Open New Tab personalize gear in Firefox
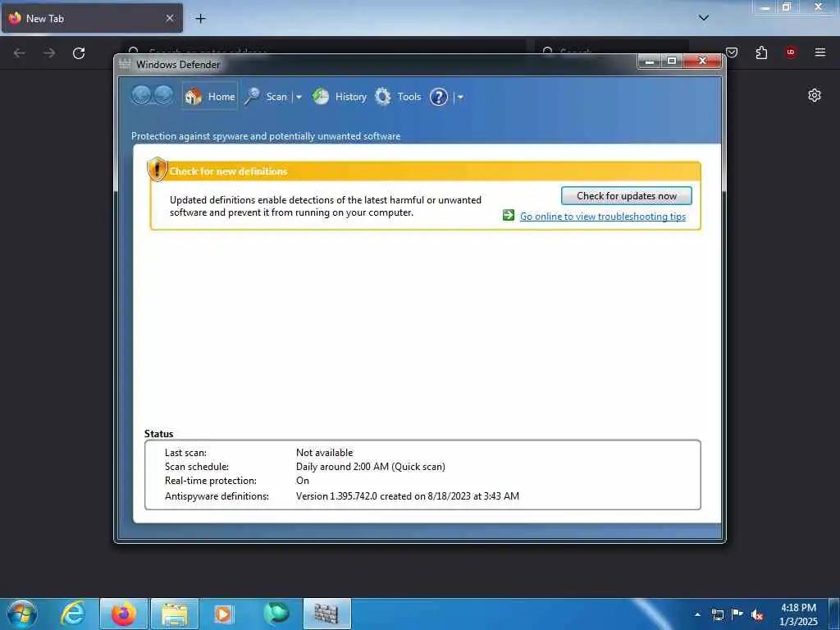 815,95
